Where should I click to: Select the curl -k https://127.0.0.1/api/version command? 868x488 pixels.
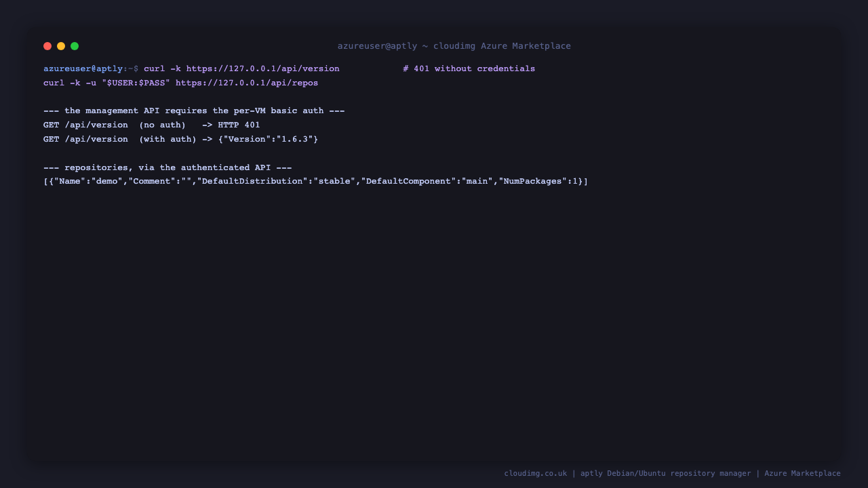[x=241, y=69]
